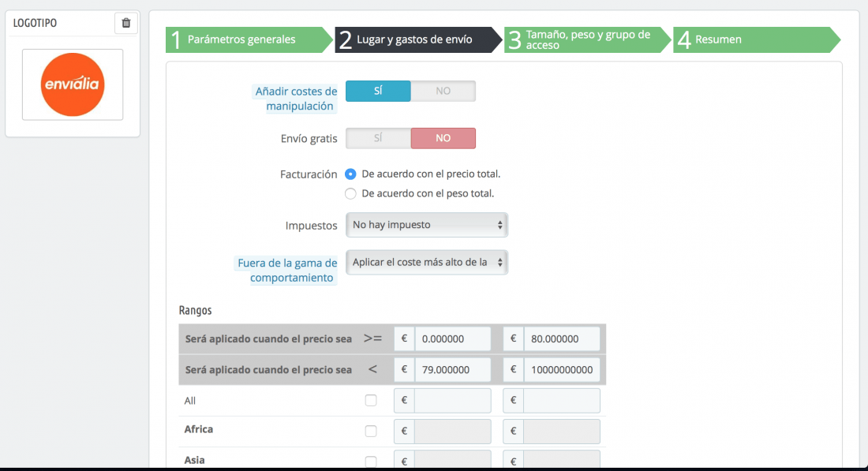Enable Envío gratis with SÍ

pyautogui.click(x=378, y=138)
